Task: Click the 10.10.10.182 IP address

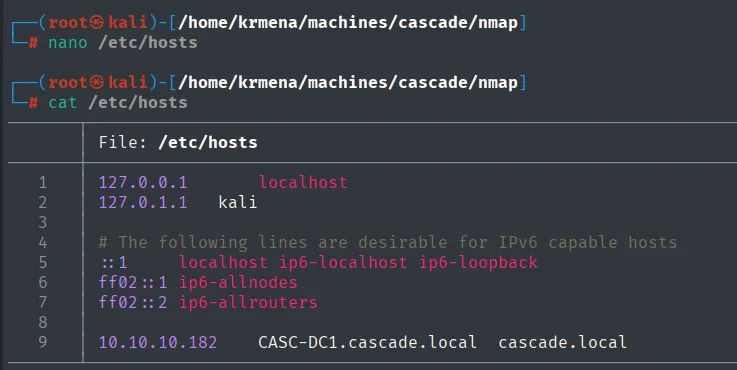Action: tap(158, 342)
